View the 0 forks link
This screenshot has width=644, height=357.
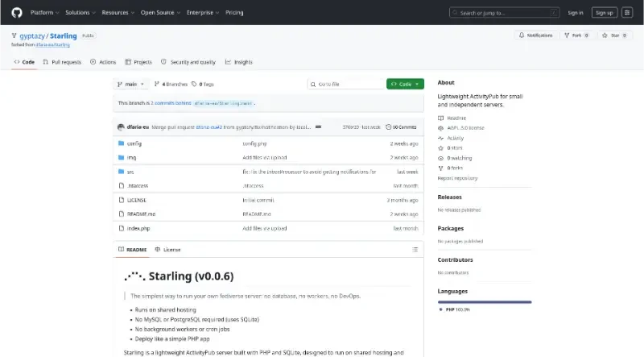click(450, 168)
